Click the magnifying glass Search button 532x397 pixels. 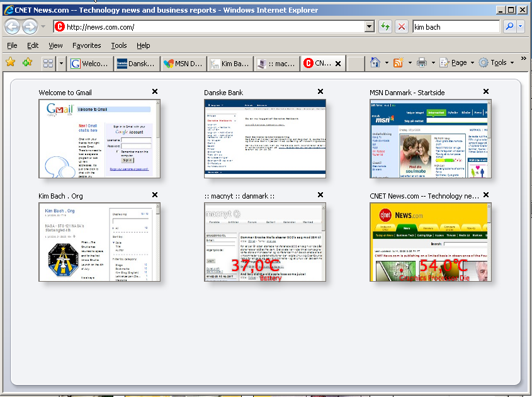click(x=509, y=26)
